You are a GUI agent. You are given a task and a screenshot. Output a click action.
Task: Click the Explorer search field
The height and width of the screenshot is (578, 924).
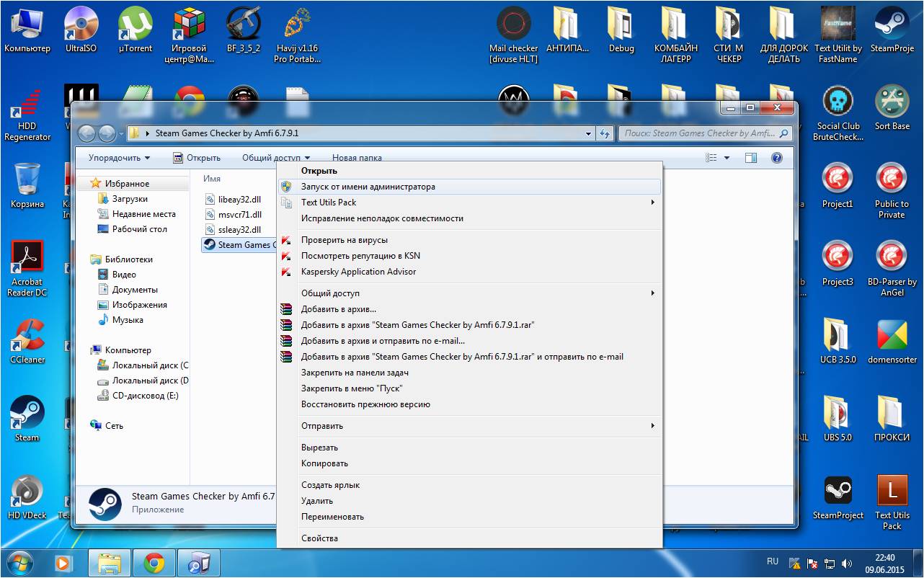pyautogui.click(x=704, y=133)
